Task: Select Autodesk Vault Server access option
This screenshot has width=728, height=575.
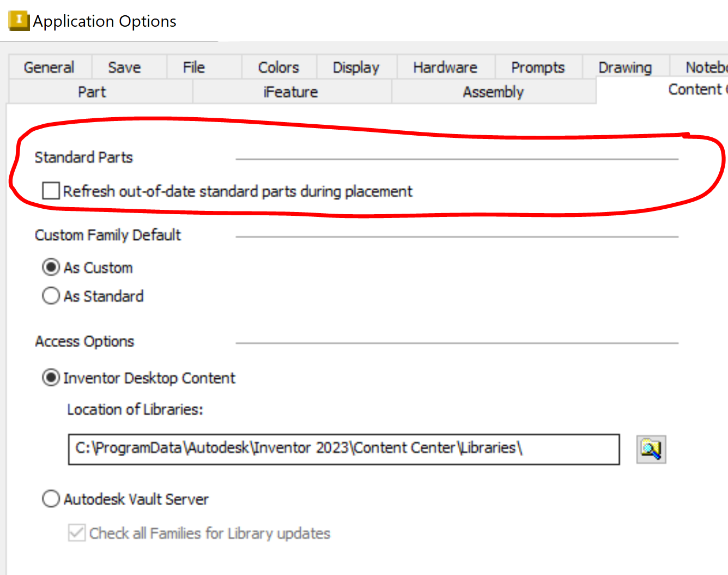Action: [x=50, y=499]
